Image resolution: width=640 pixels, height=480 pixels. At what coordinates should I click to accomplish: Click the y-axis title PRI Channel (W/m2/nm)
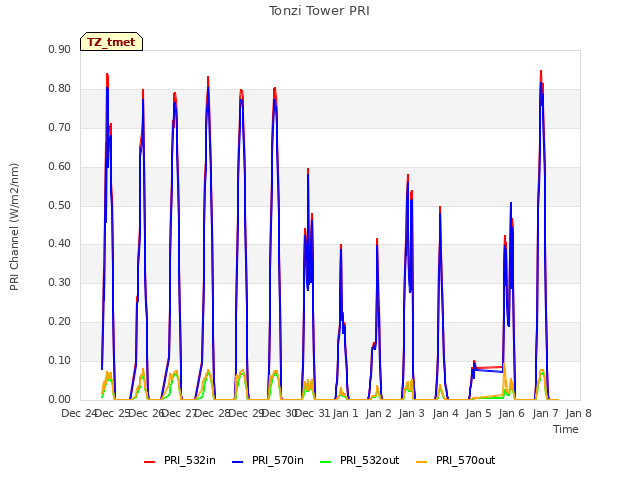14,227
